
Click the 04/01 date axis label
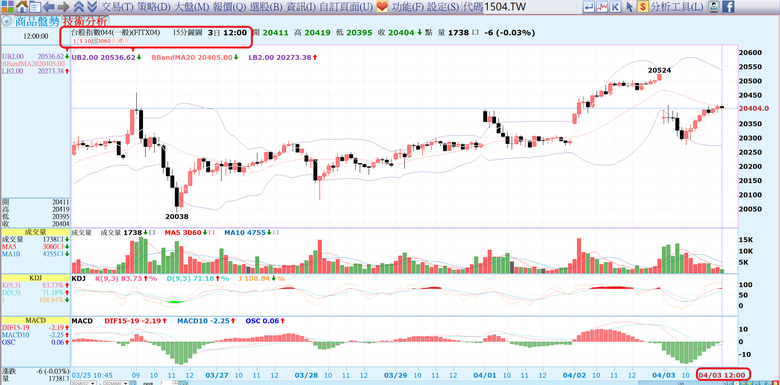click(484, 375)
